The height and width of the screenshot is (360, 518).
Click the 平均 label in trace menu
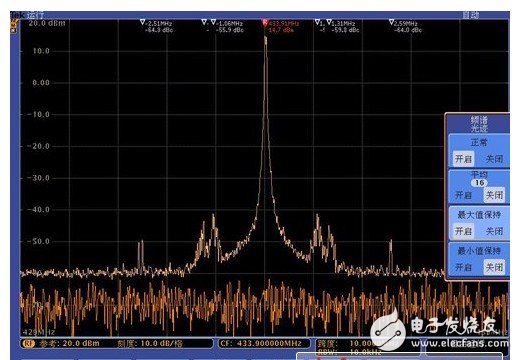[x=479, y=175]
